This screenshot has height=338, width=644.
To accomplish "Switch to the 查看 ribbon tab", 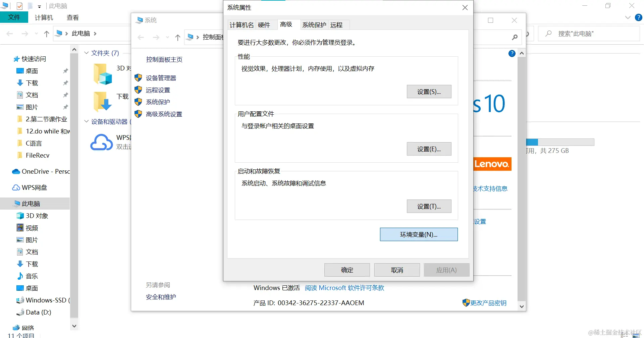I will tap(72, 17).
